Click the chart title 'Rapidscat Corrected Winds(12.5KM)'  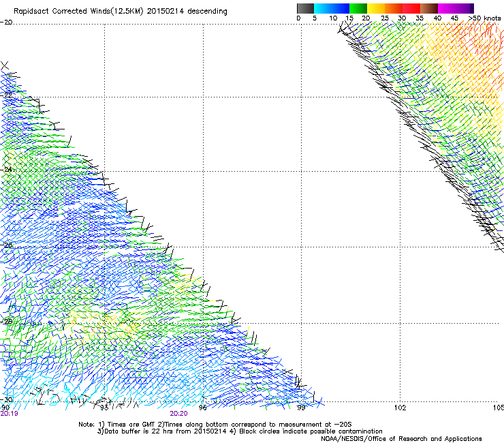[x=78, y=12]
